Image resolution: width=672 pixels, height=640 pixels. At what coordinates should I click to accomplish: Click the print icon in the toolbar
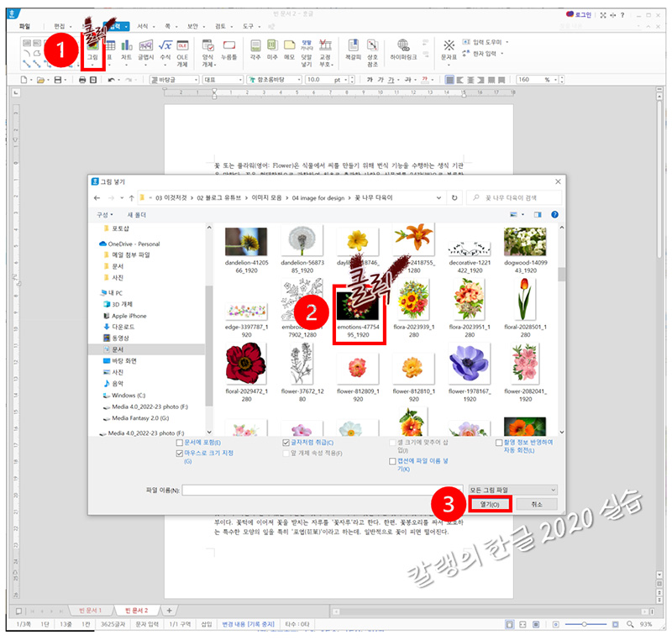(82, 80)
